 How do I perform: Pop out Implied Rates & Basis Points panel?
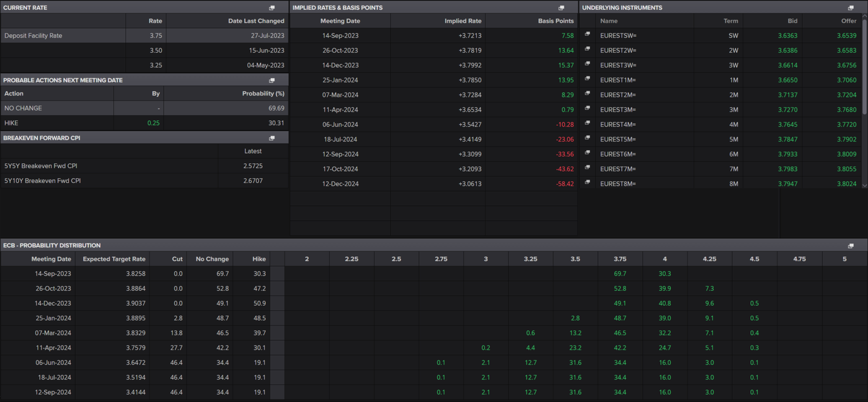[x=561, y=8]
